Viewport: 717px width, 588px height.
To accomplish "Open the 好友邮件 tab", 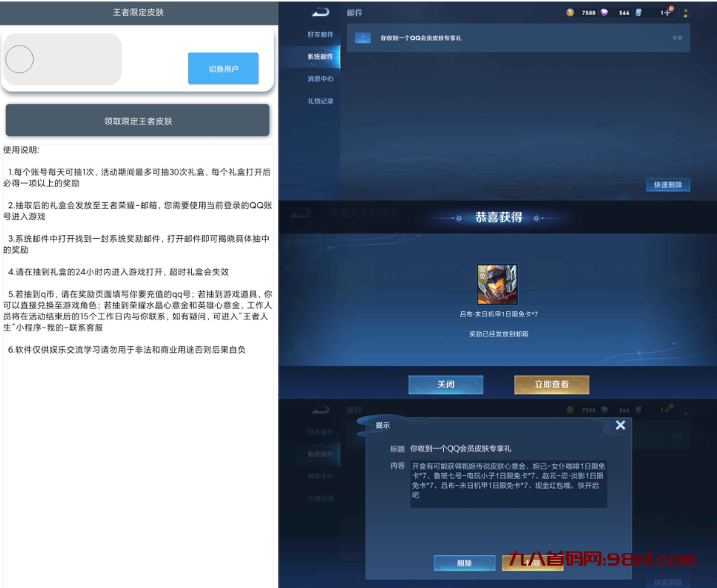I will [320, 34].
